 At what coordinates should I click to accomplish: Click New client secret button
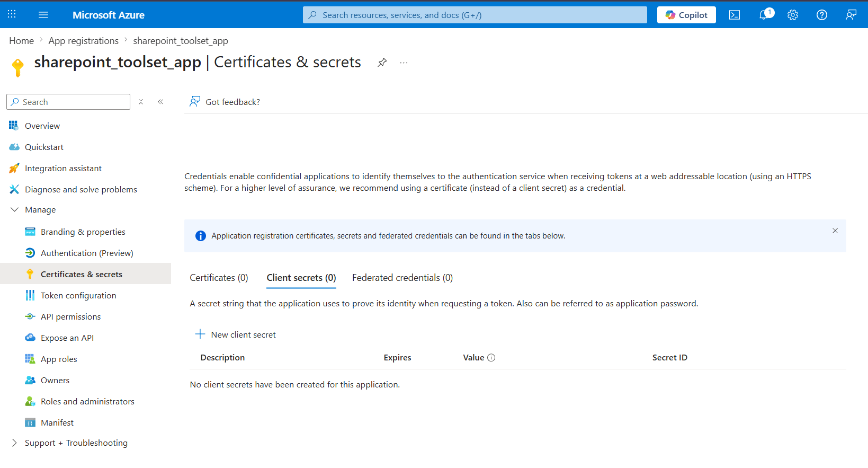tap(236, 334)
